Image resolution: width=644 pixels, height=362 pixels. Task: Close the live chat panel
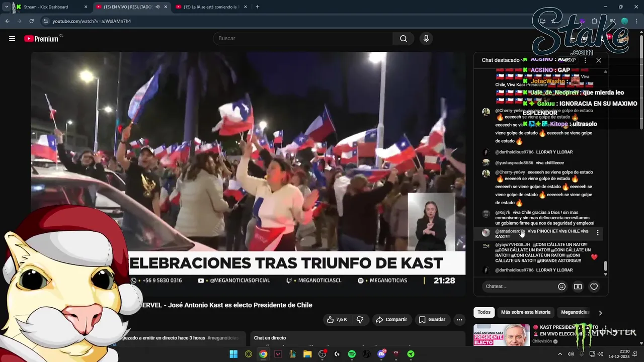[599, 60]
